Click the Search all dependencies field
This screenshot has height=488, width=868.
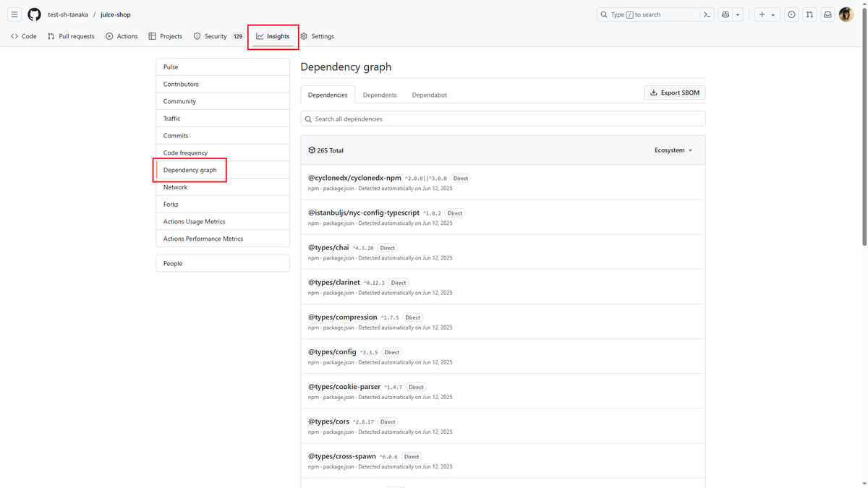503,119
